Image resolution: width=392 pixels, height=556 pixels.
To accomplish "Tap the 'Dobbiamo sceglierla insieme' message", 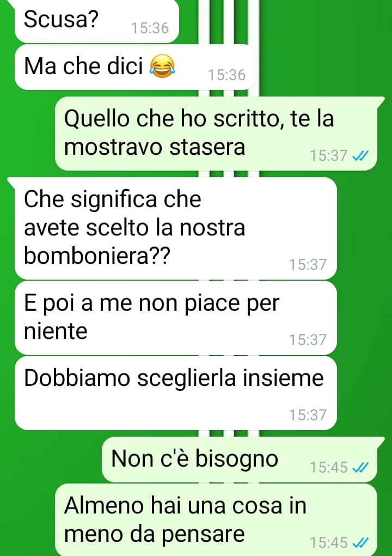I will pos(176,393).
